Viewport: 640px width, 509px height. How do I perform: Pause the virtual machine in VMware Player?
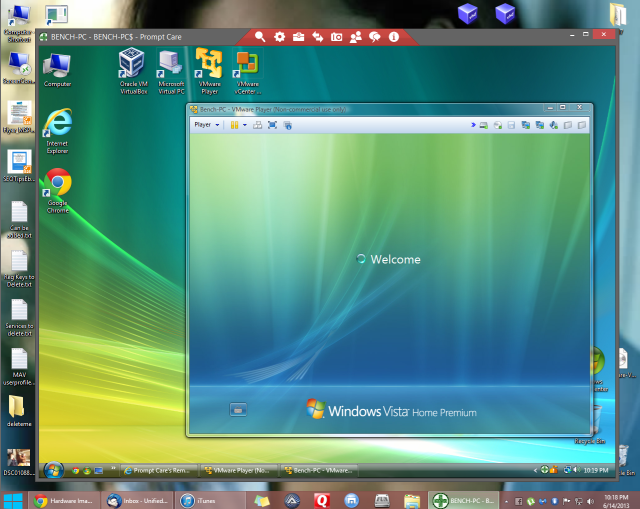pos(234,125)
